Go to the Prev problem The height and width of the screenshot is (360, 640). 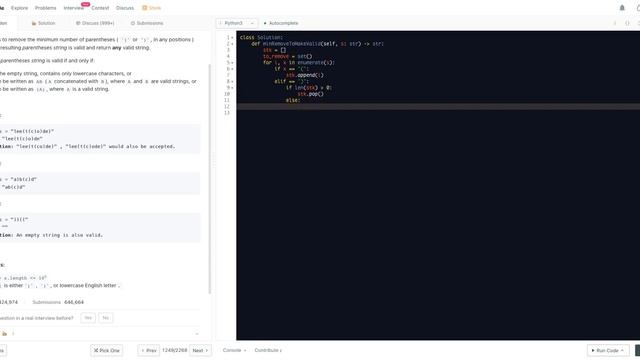(x=149, y=350)
